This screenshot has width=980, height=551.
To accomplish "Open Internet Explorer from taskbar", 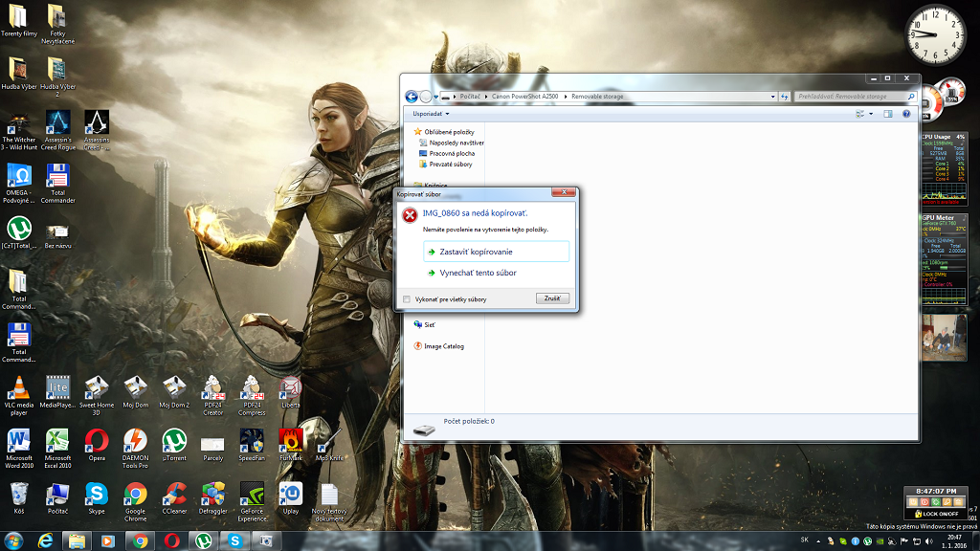I will tap(45, 540).
